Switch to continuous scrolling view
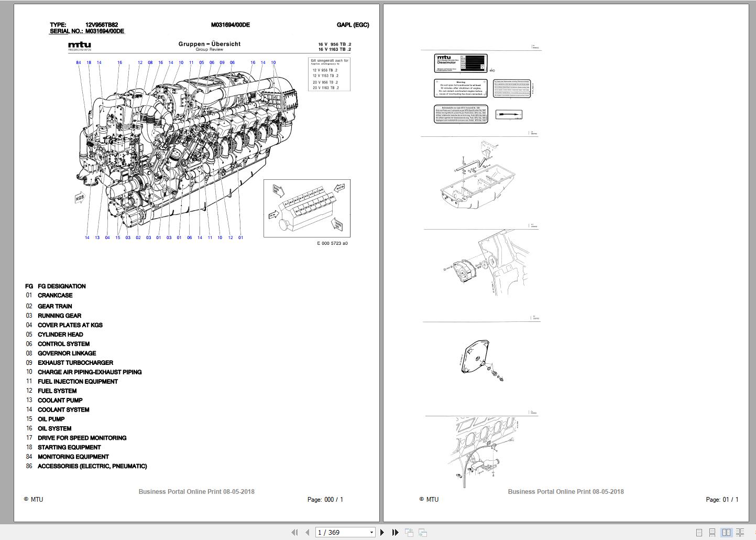The height and width of the screenshot is (540, 756). 713,532
